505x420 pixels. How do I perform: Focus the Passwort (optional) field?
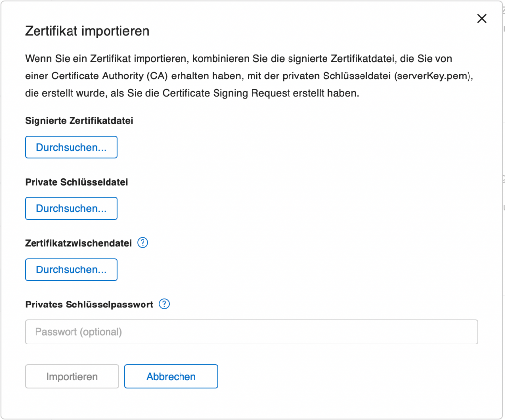(252, 332)
